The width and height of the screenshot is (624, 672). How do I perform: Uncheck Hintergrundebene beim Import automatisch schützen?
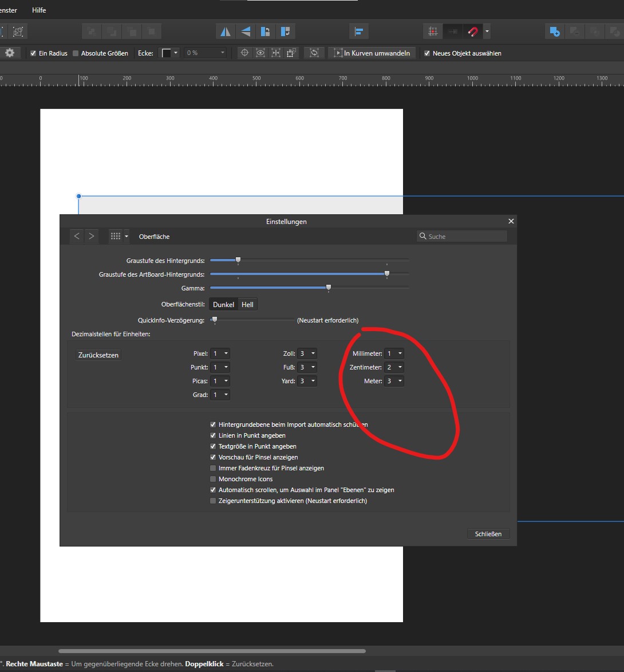pos(213,425)
